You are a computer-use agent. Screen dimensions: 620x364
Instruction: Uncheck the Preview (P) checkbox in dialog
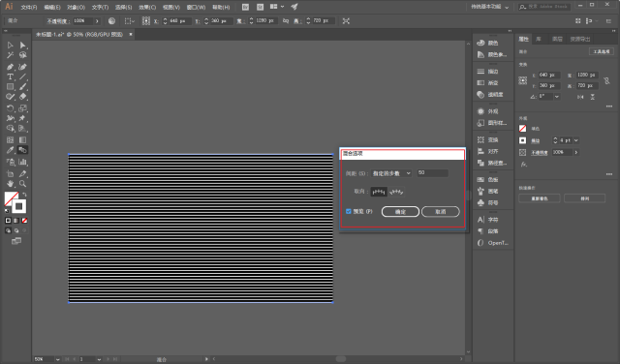(349, 211)
